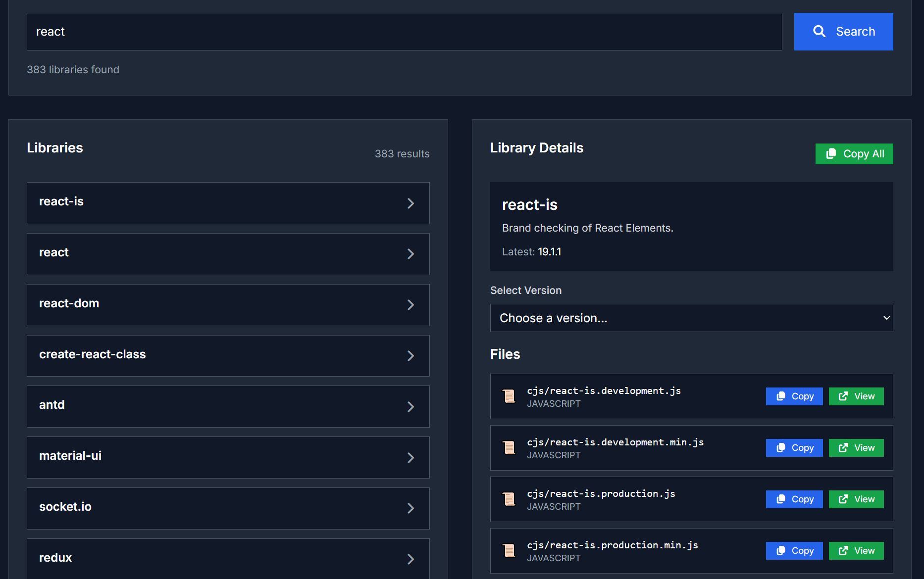View cjs/react-is.development.min.js file
The image size is (924, 579).
click(856, 448)
